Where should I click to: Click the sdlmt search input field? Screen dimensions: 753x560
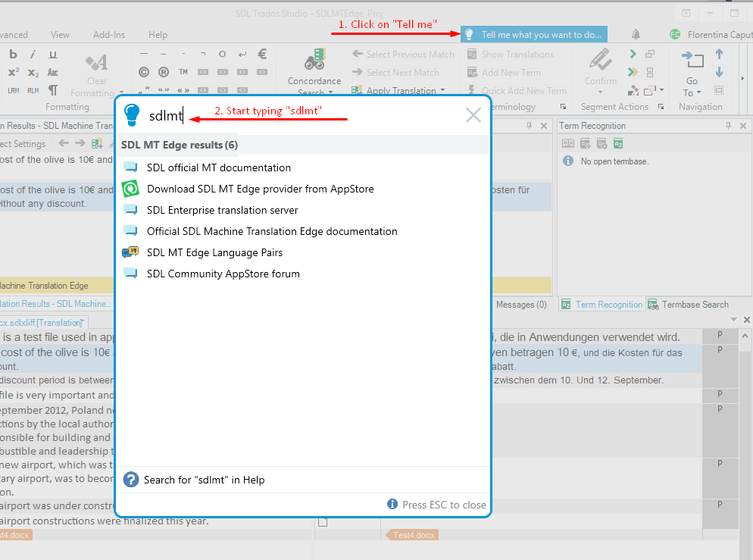[x=302, y=116]
